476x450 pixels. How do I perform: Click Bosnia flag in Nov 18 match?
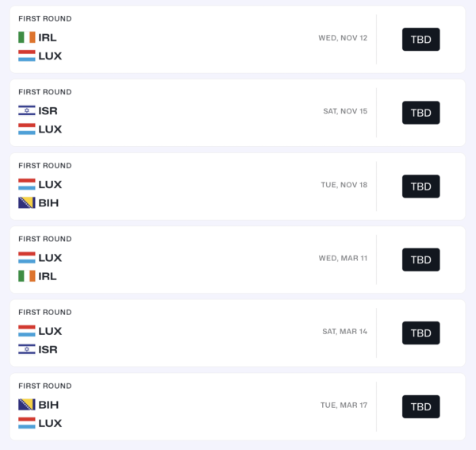tap(27, 202)
